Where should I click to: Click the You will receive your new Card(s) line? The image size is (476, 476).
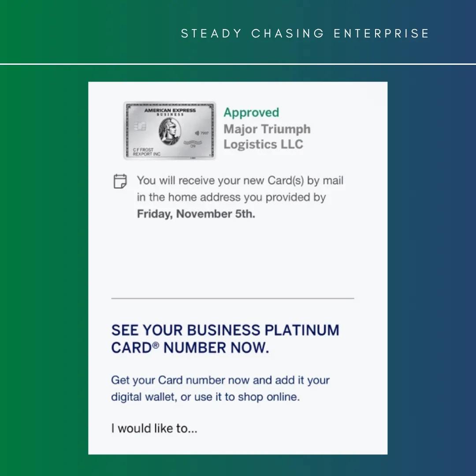tap(240, 181)
